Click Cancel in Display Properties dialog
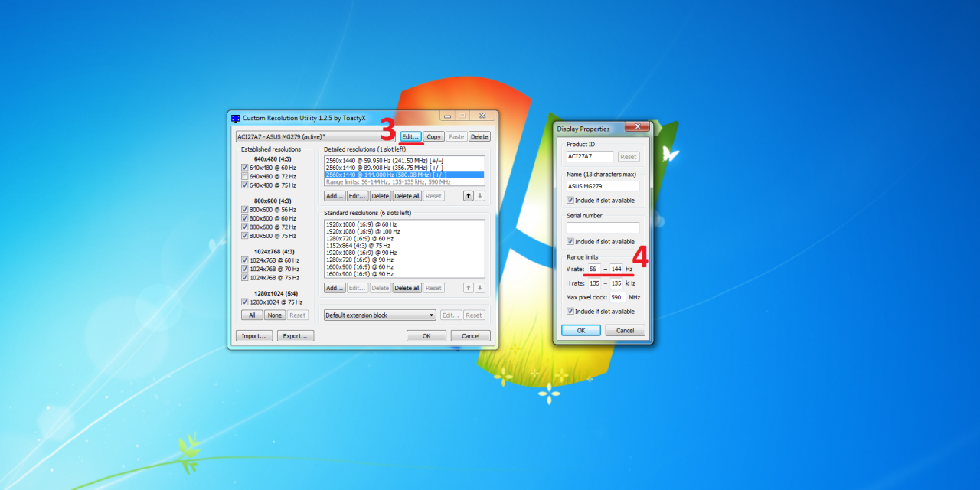Image resolution: width=980 pixels, height=490 pixels. pyautogui.click(x=626, y=331)
